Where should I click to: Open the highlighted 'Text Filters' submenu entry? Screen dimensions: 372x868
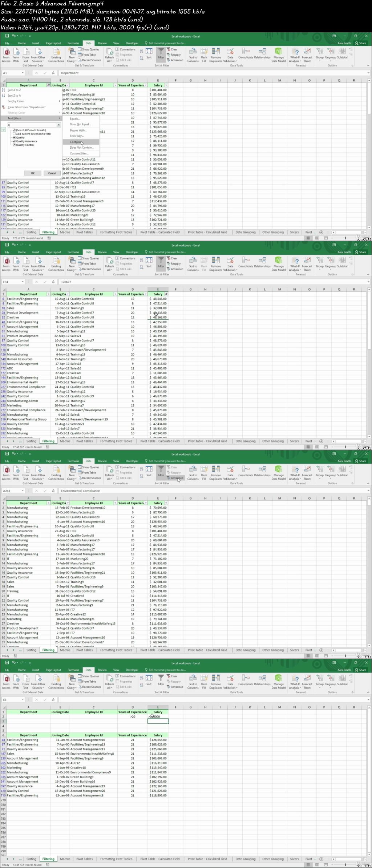(x=31, y=118)
